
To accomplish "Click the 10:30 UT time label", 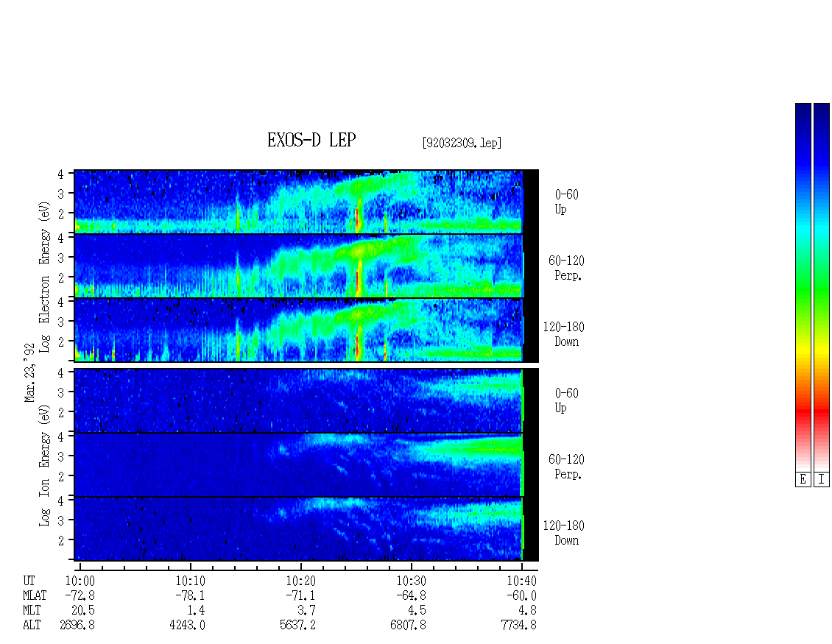I will coord(412,581).
